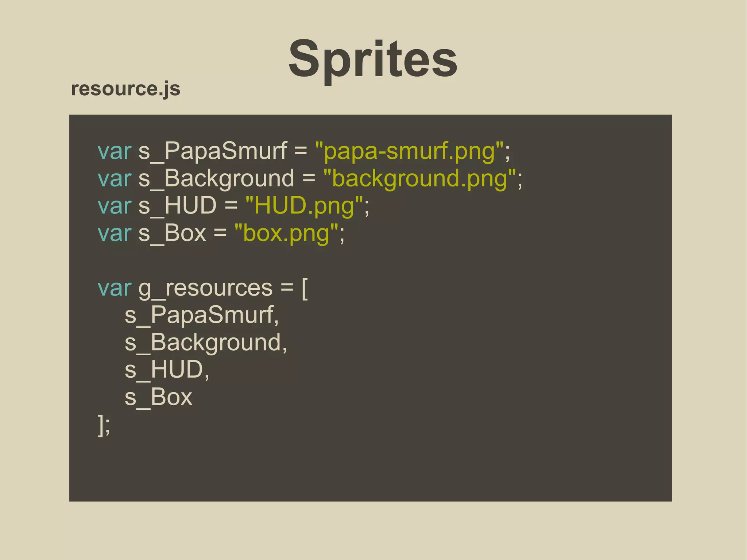Select the string "box.png"
Screen dimensions: 747x560
coord(286,233)
